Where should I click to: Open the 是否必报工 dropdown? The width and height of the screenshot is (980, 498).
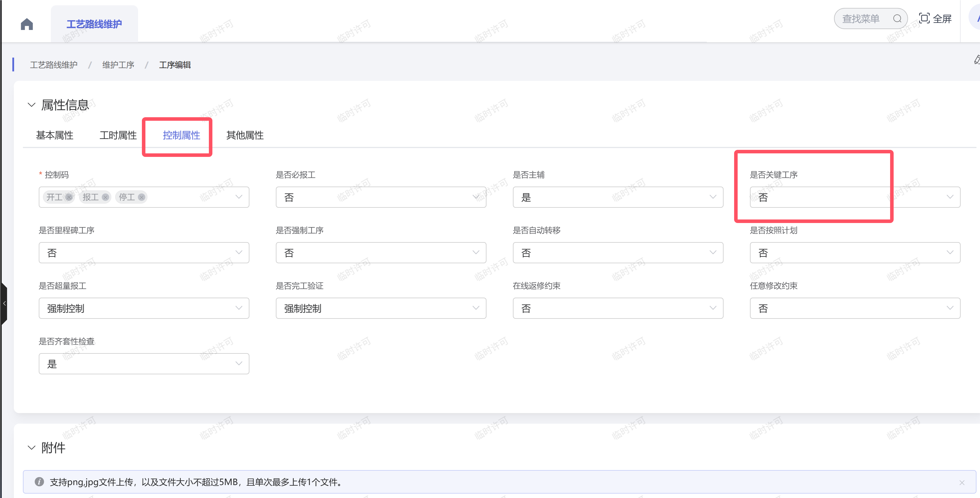[380, 197]
